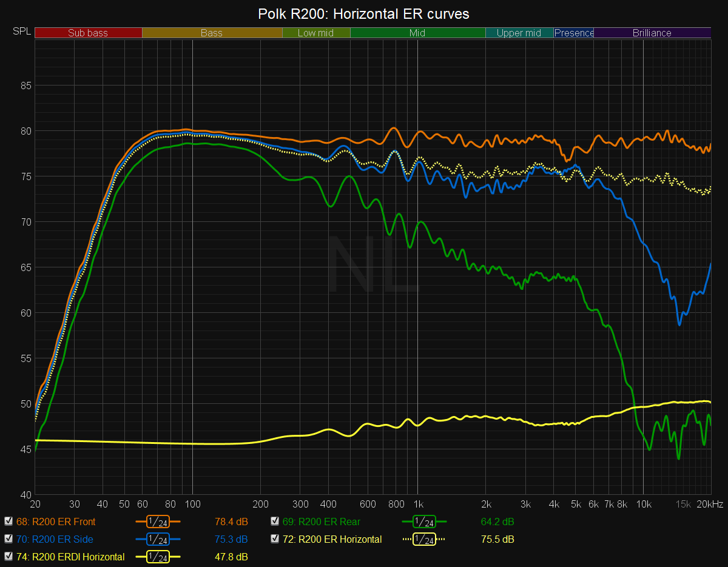Click the 78.4 dB value
Image resolution: width=728 pixels, height=567 pixels.
coord(231,522)
